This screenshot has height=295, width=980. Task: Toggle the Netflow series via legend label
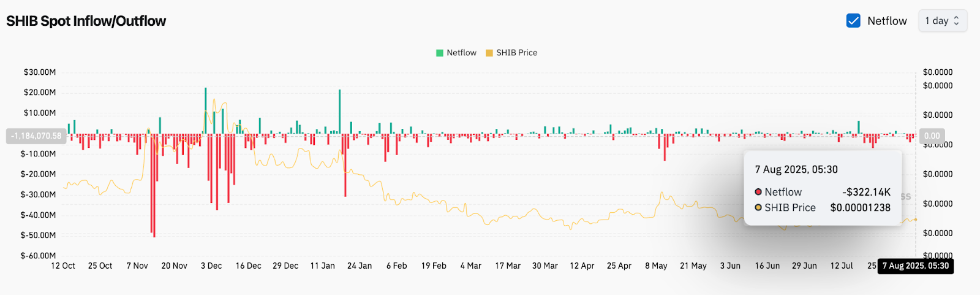pos(461,53)
